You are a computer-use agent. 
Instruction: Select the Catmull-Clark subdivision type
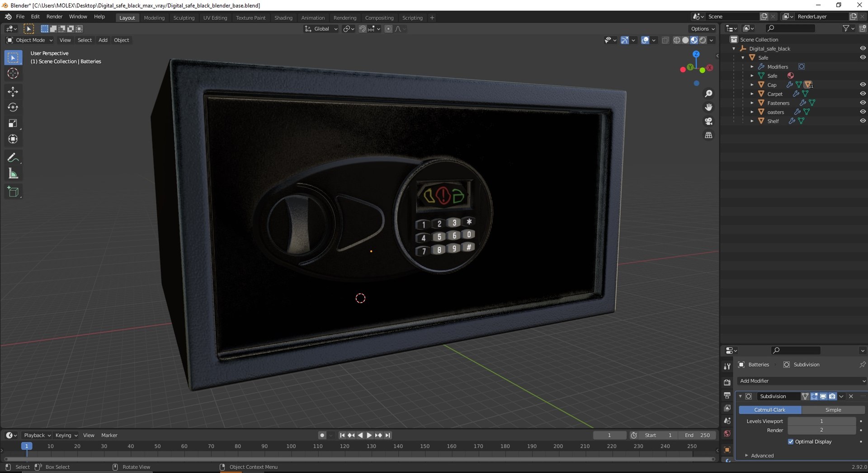[x=770, y=410]
